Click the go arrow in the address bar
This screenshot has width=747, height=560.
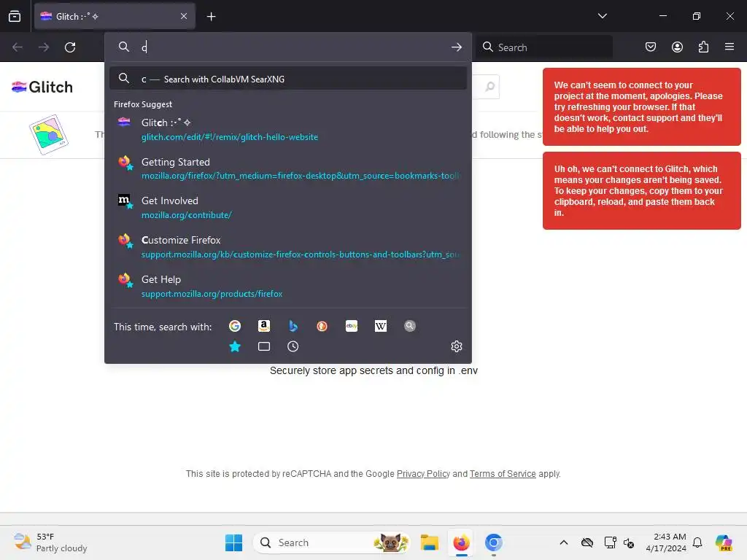tap(457, 47)
